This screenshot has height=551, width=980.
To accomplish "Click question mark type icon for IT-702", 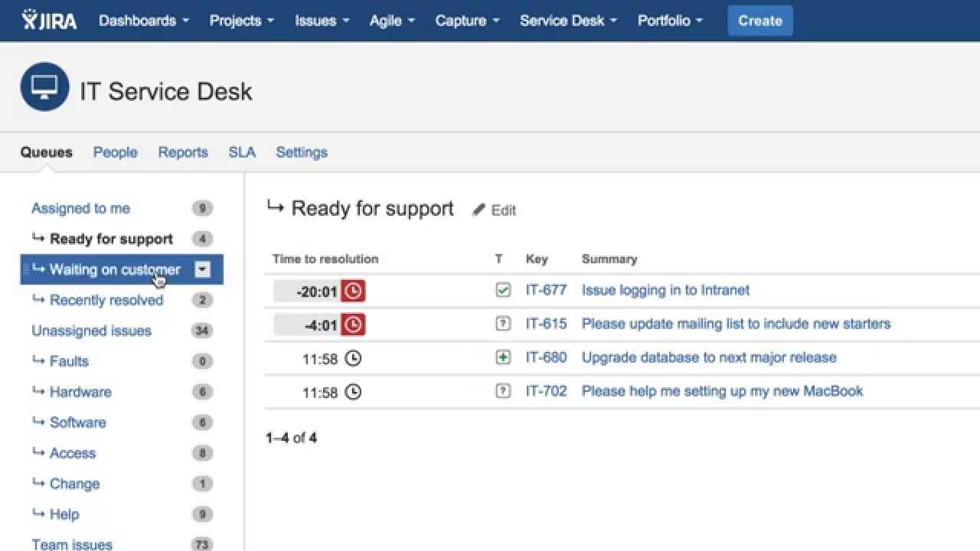I will tap(503, 391).
